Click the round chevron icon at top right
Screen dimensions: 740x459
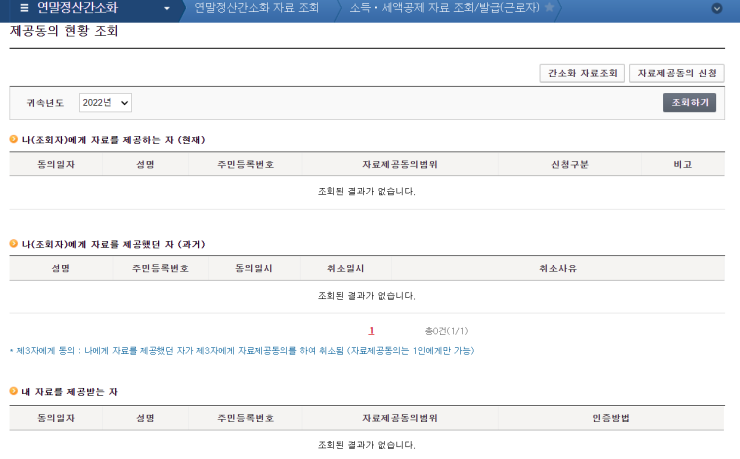coord(716,8)
